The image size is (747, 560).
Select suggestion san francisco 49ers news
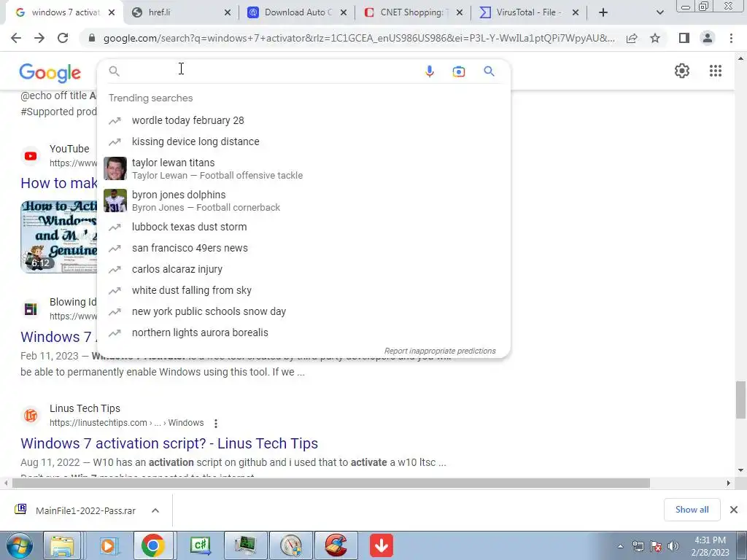pyautogui.click(x=303, y=248)
